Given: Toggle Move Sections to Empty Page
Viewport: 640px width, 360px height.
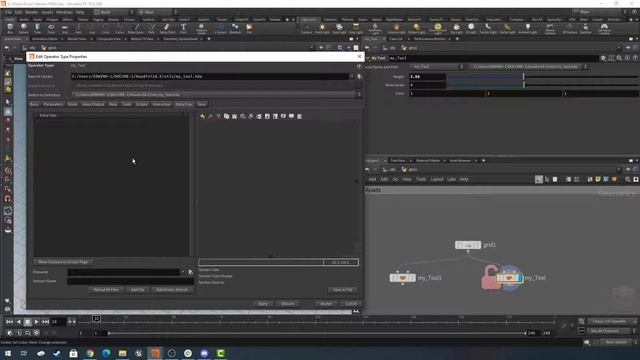Looking at the screenshot, I should [x=63, y=262].
